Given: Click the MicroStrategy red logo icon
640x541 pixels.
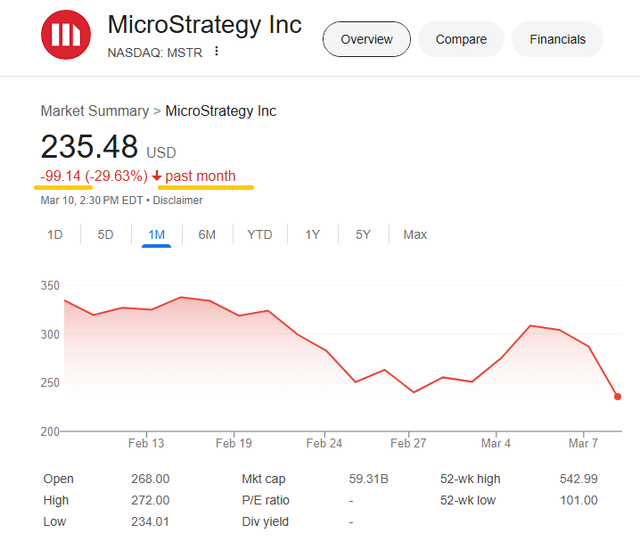Looking at the screenshot, I should (x=66, y=35).
